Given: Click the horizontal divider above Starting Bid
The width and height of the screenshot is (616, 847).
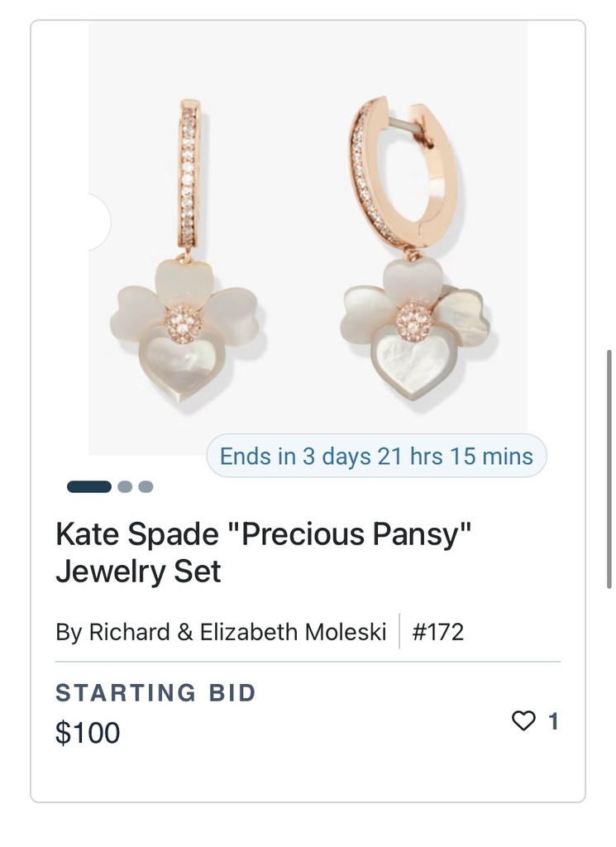Looking at the screenshot, I should point(308,662).
